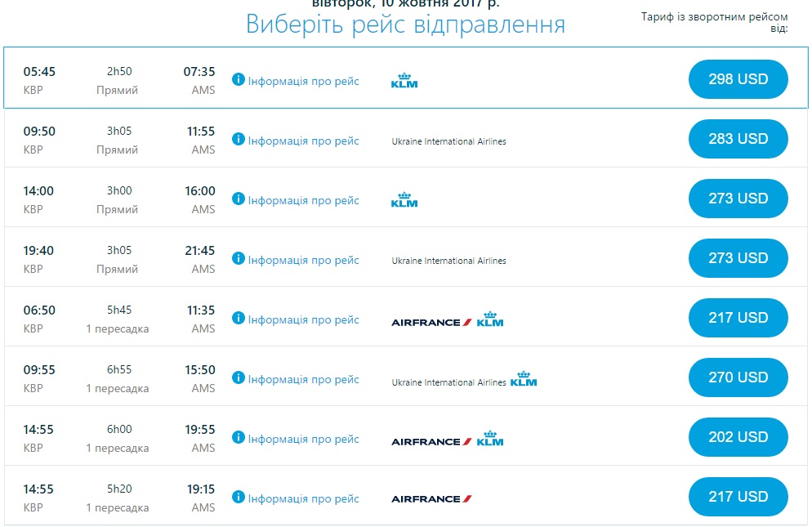The width and height of the screenshot is (812, 527).
Task: Open flight information link for the 09:55 flight
Action: [x=303, y=379]
